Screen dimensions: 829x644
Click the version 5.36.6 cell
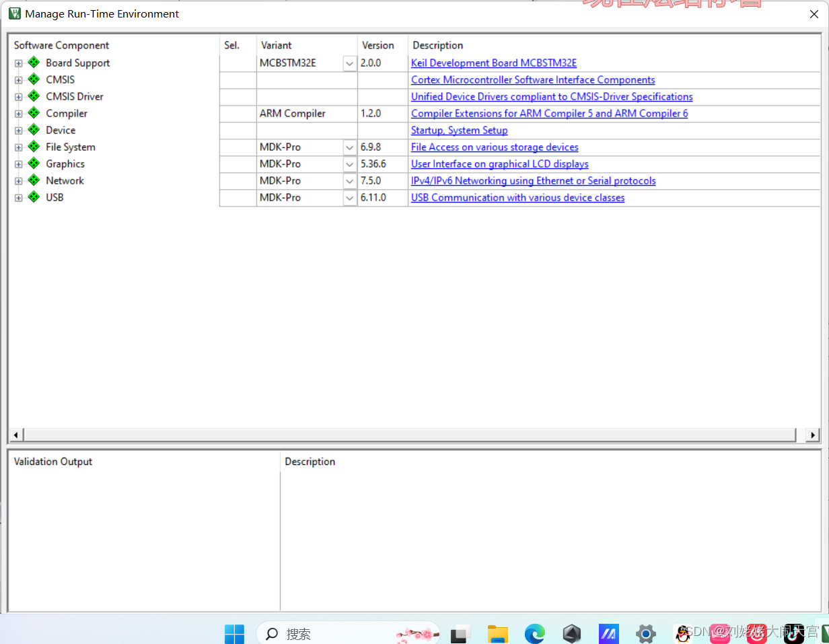[383, 164]
